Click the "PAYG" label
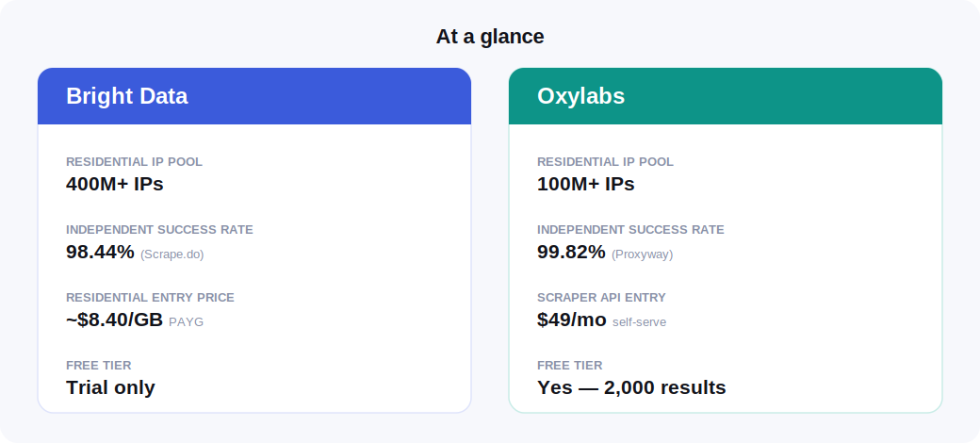The height and width of the screenshot is (443, 980). click(187, 322)
